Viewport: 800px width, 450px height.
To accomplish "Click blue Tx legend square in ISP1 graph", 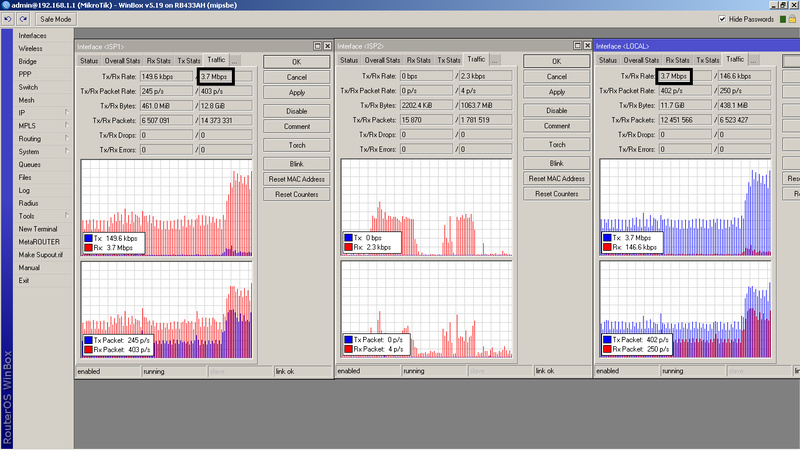I will click(x=90, y=237).
